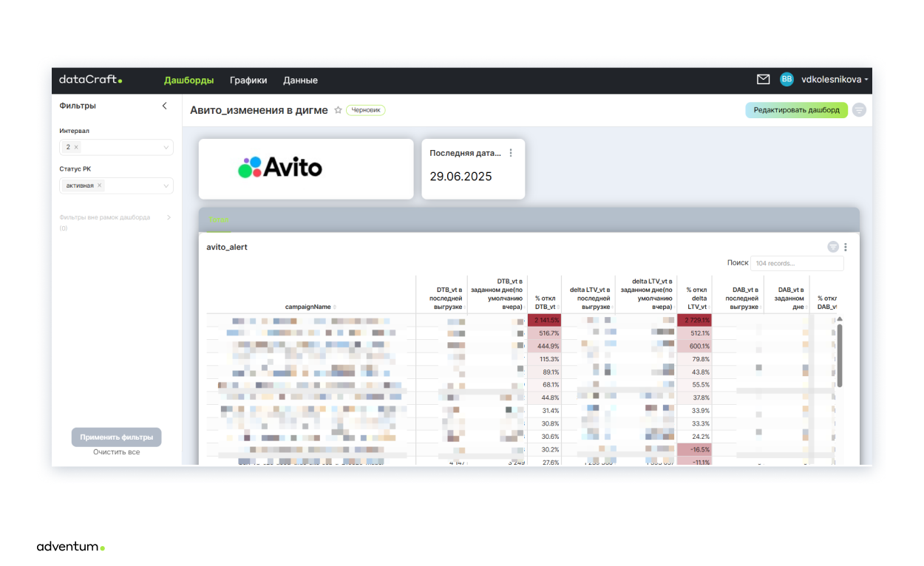Click the Очистить все link
Screen dimensions: 924x566
click(116, 452)
